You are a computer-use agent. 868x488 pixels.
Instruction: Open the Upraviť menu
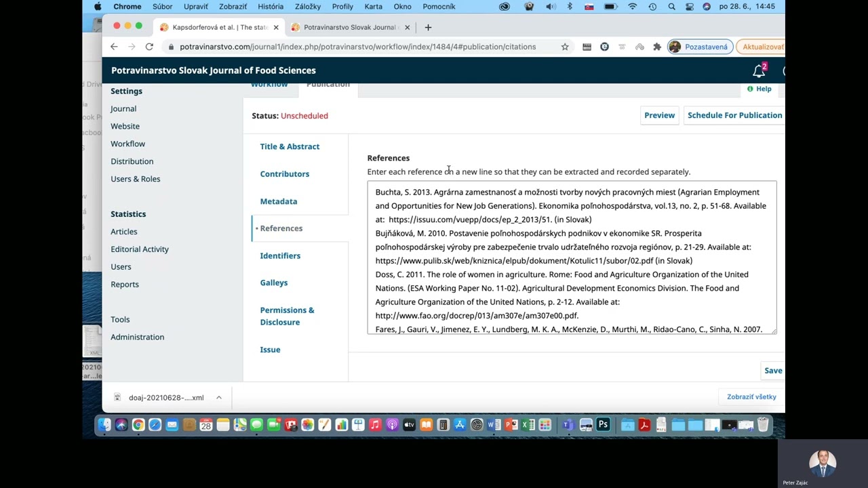tap(196, 7)
